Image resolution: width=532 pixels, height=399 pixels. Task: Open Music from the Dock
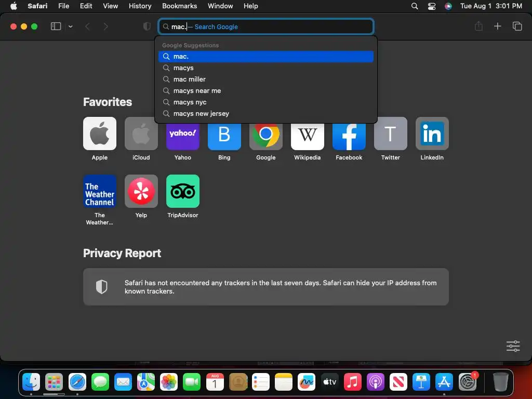[x=353, y=382]
